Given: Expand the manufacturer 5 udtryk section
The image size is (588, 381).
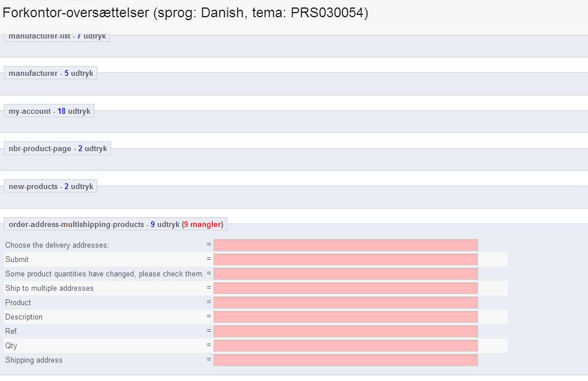Looking at the screenshot, I should (51, 73).
